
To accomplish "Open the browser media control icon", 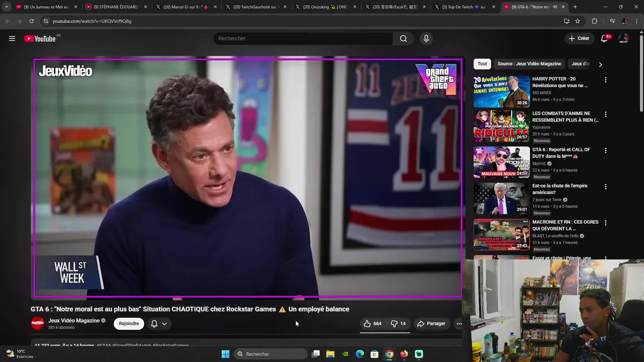I will (612, 21).
